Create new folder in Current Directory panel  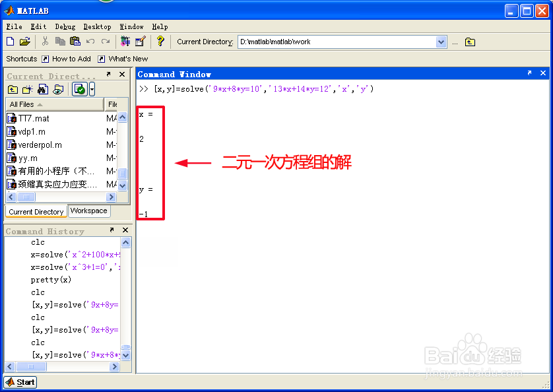(28, 89)
